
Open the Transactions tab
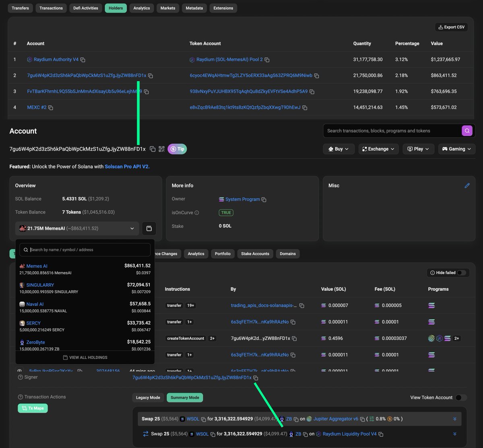51,8
